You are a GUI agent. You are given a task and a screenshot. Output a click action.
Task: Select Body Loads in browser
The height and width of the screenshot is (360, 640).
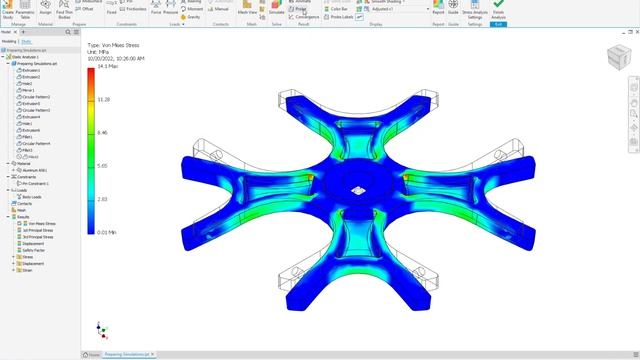pos(29,197)
